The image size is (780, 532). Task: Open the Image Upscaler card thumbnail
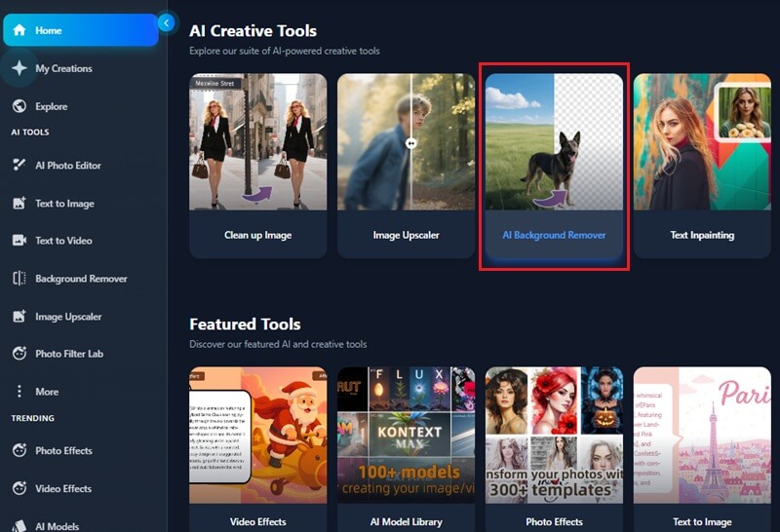(x=406, y=141)
